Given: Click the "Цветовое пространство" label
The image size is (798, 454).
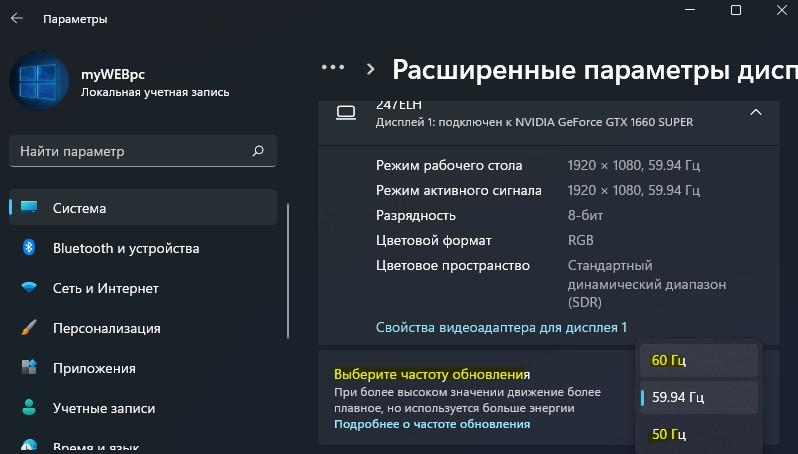Looking at the screenshot, I should pyautogui.click(x=453, y=265).
